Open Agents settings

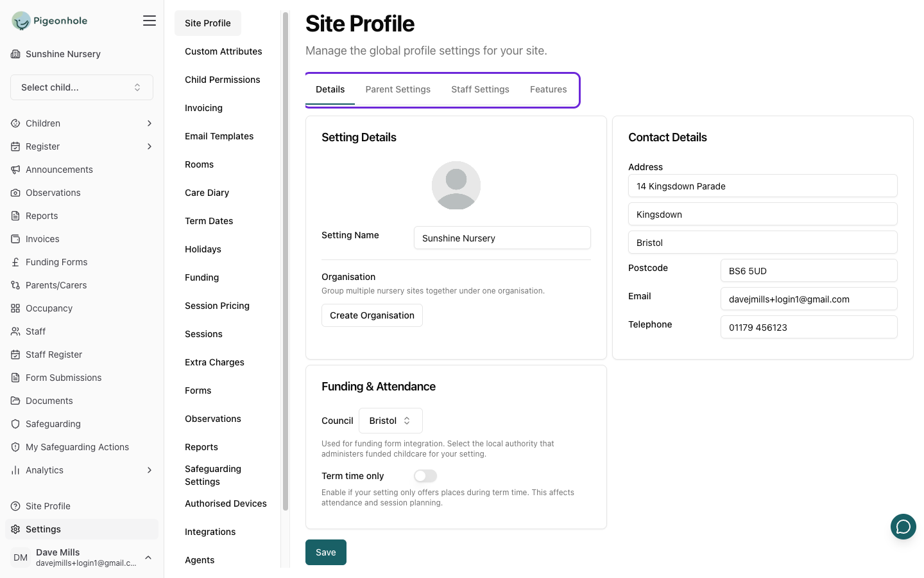tap(200, 560)
